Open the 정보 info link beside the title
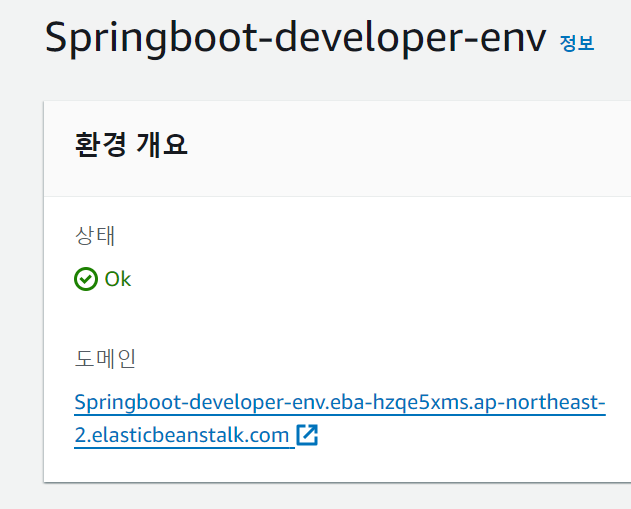 pyautogui.click(x=577, y=43)
